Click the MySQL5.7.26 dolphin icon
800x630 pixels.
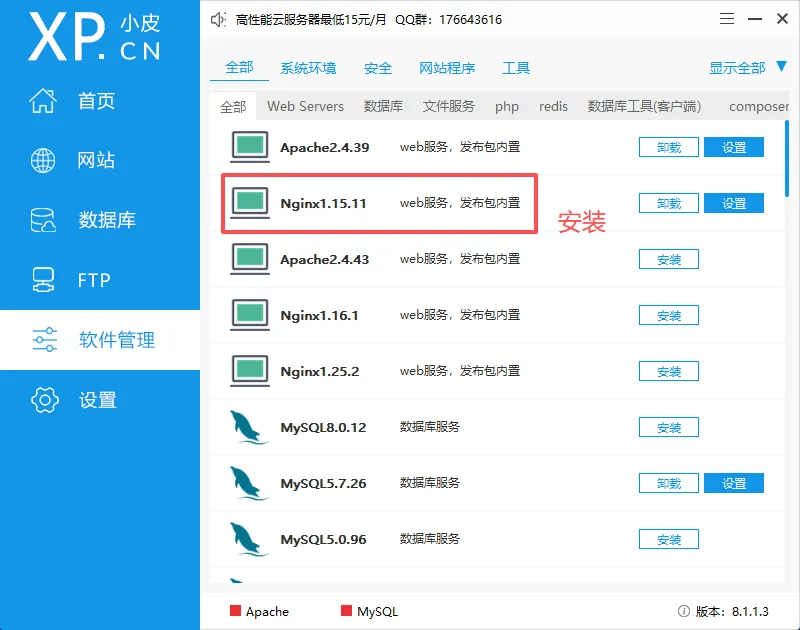(x=248, y=483)
